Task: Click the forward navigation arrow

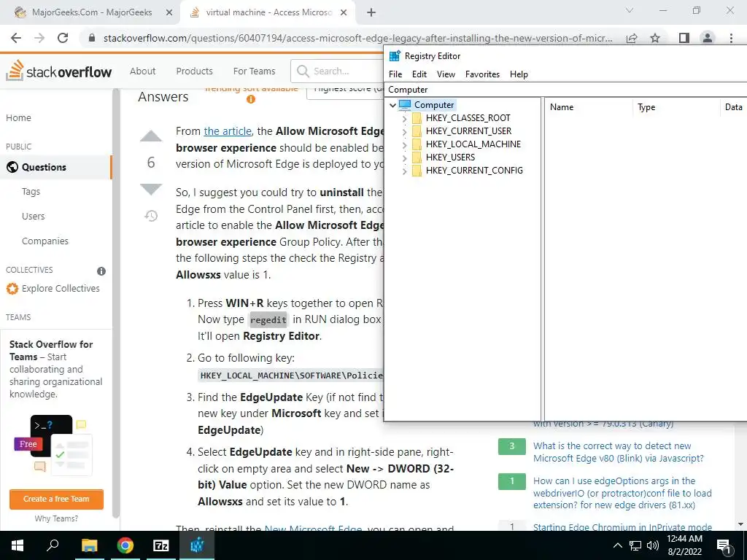Action: [x=39, y=38]
